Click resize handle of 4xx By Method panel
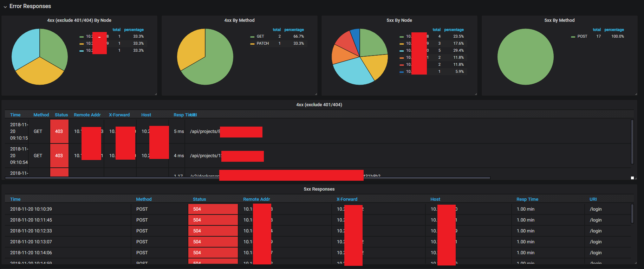Image resolution: width=644 pixels, height=269 pixels. tap(316, 94)
